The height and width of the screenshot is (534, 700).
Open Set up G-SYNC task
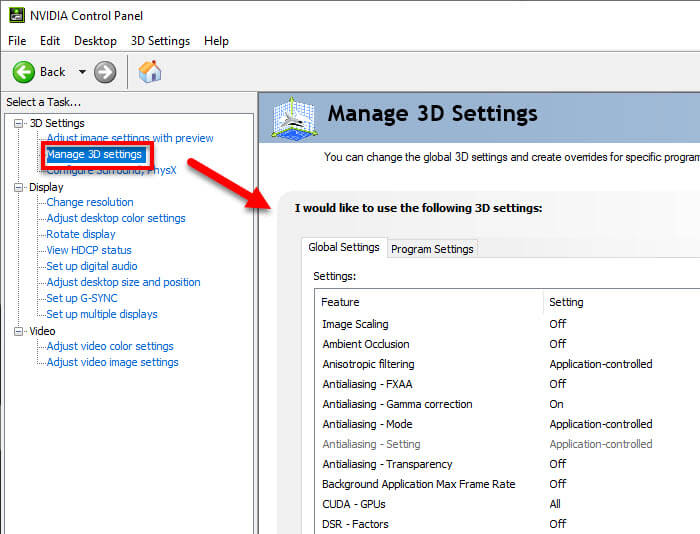[82, 298]
